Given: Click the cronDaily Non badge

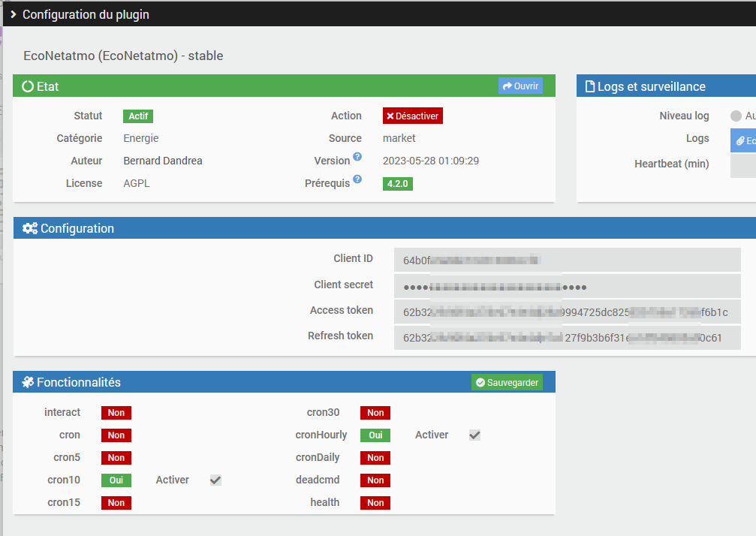Looking at the screenshot, I should pos(375,458).
